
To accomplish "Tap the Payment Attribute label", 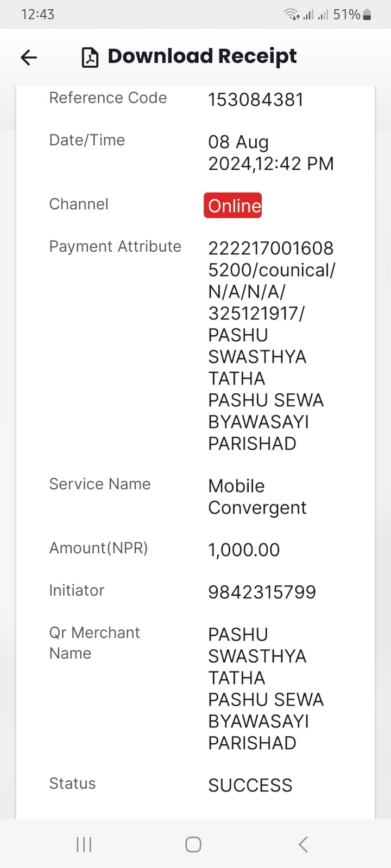I will [115, 246].
